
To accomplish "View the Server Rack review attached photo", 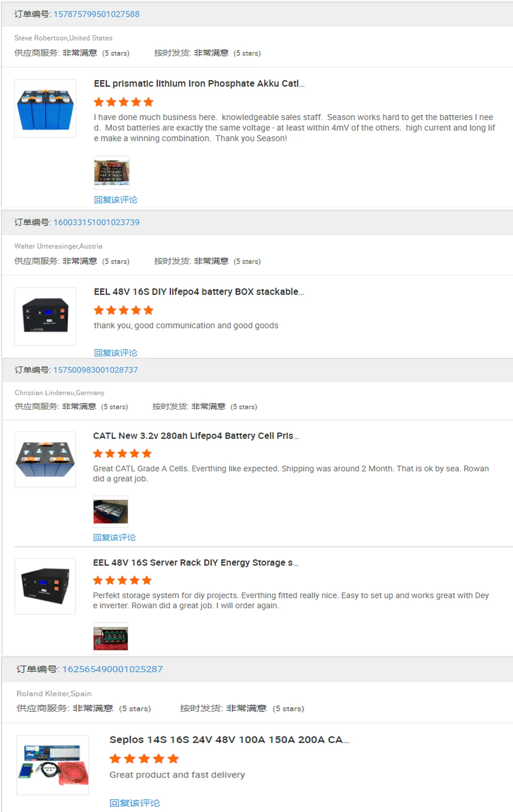I will pos(111,638).
